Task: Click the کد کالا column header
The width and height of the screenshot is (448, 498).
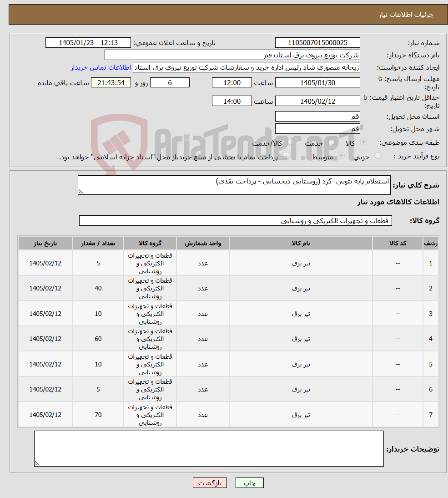Action: pos(398,243)
